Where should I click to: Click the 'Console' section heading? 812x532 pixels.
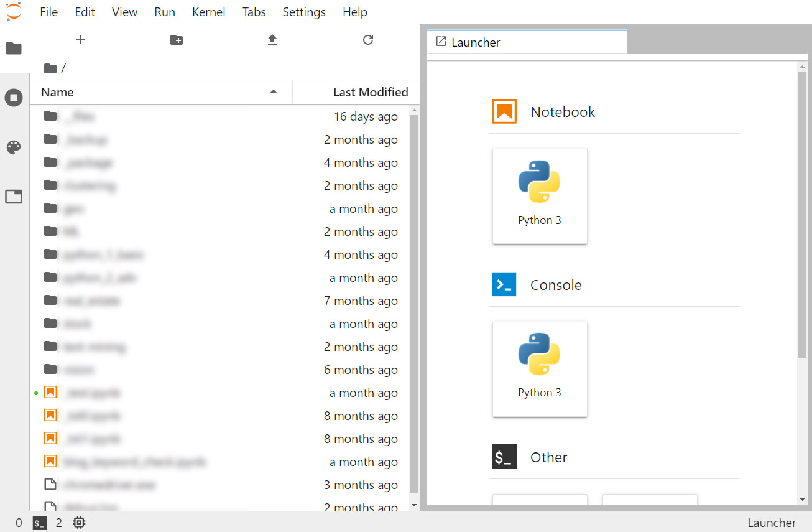[x=556, y=285]
